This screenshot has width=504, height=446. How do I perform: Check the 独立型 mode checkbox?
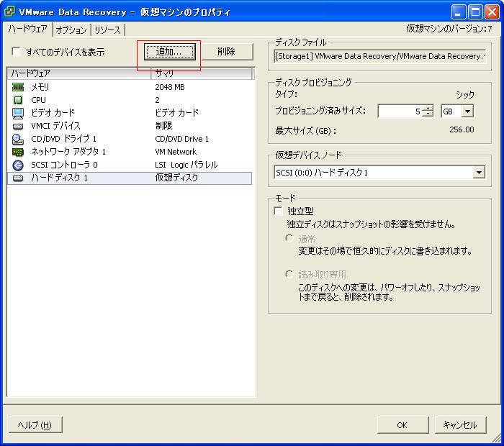279,211
